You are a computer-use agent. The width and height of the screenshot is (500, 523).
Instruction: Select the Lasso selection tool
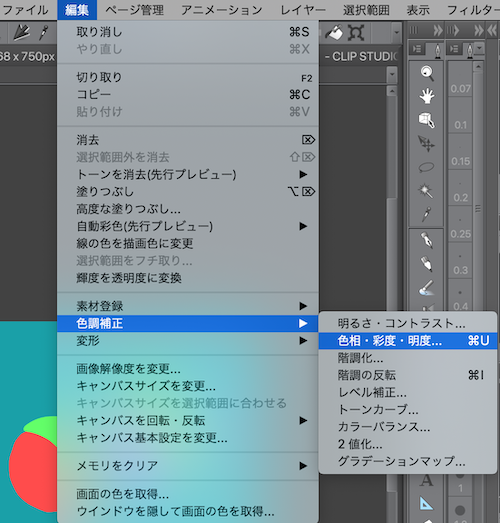coord(427,167)
